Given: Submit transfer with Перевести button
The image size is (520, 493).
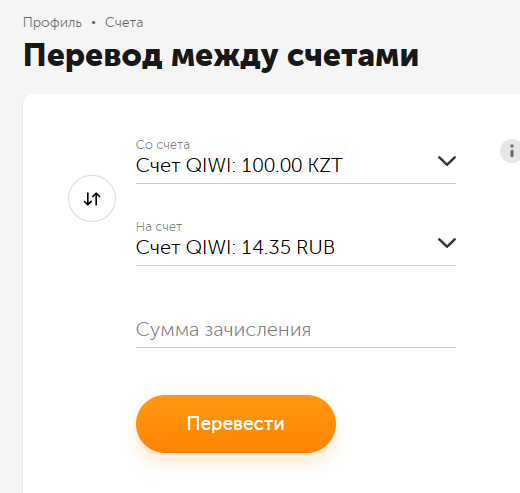Looking at the screenshot, I should (236, 424).
